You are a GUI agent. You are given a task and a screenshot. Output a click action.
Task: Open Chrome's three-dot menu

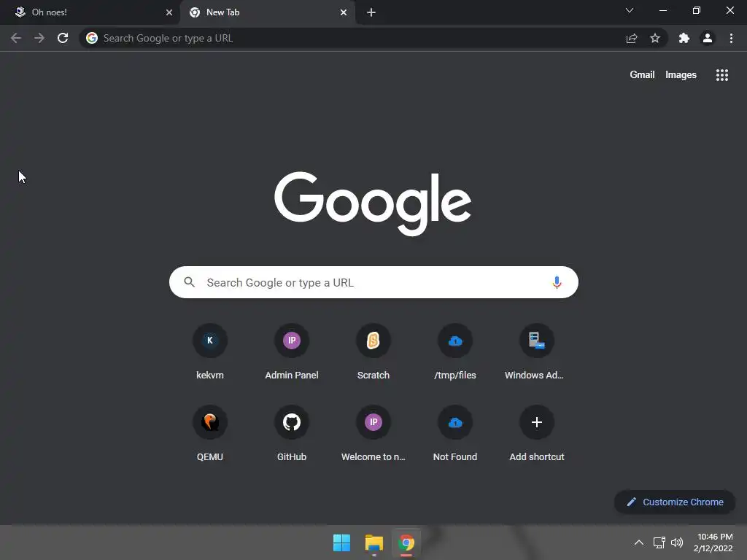click(731, 38)
